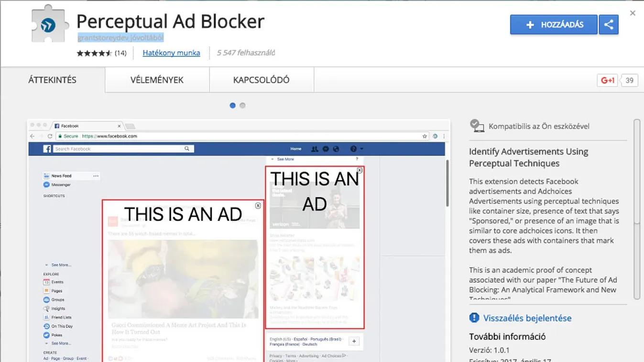Open On This Day in Explore list
The height and width of the screenshot is (362, 644).
58,327
